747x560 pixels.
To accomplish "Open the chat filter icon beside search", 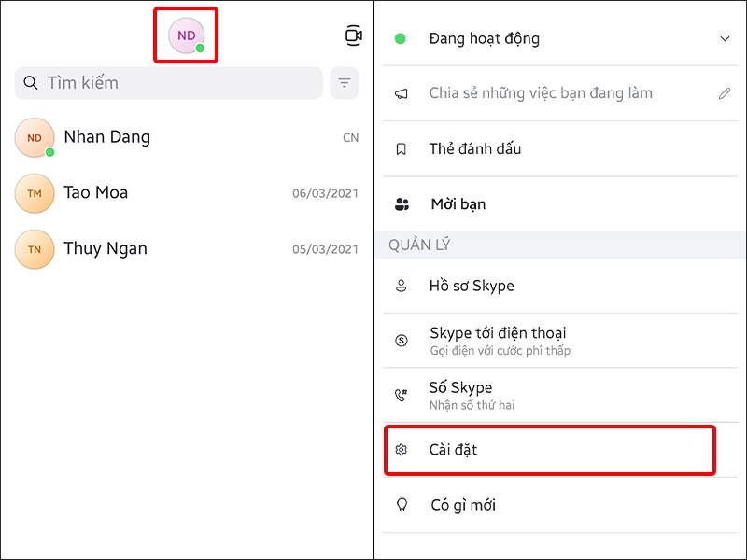I will click(x=345, y=82).
